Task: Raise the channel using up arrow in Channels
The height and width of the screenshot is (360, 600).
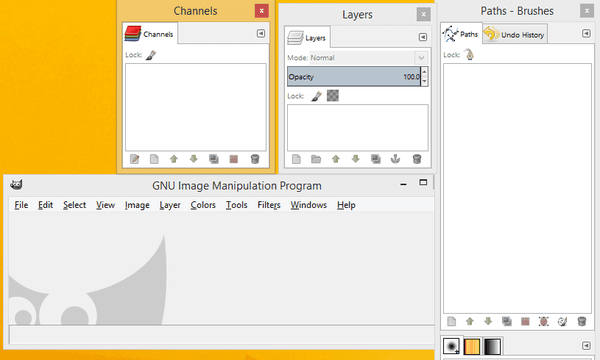Action: click(x=174, y=159)
